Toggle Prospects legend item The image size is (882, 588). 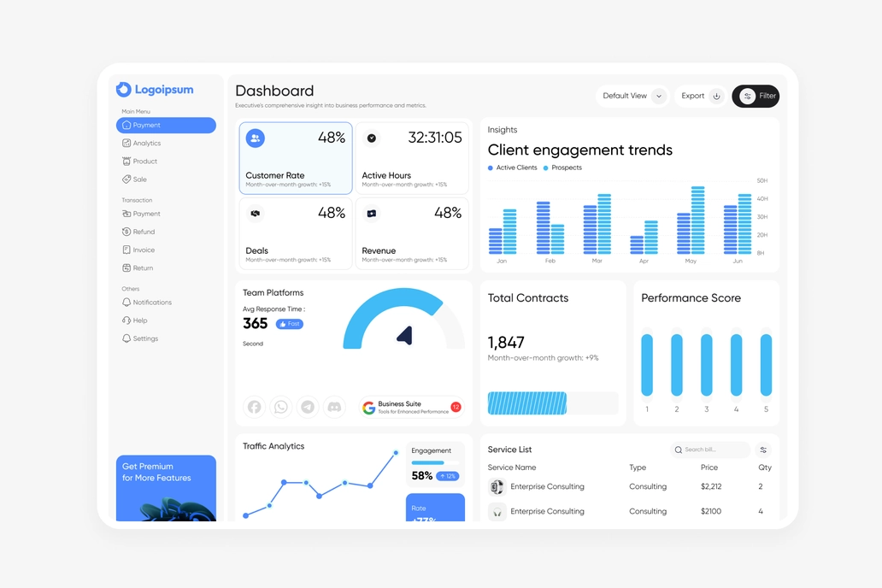coord(562,168)
